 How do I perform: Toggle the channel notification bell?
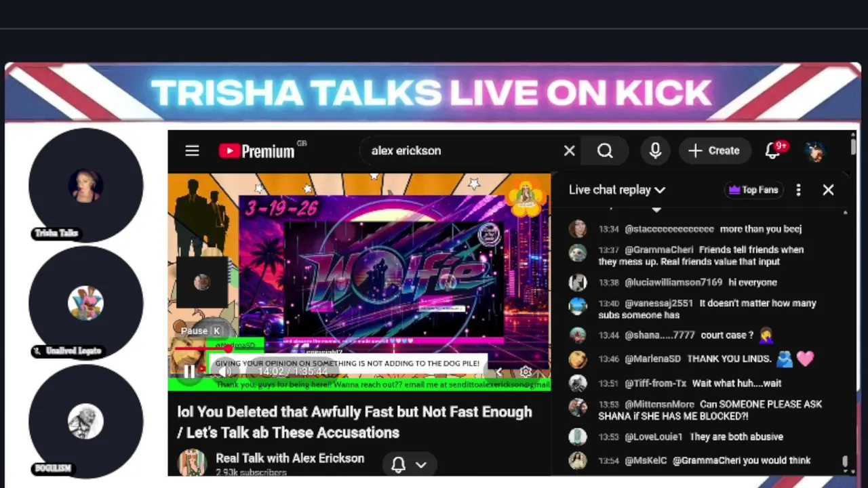click(398, 464)
